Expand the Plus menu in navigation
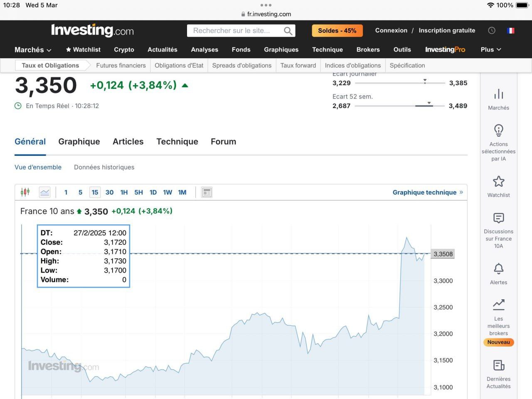Image resolution: width=532 pixels, height=399 pixels. click(490, 49)
